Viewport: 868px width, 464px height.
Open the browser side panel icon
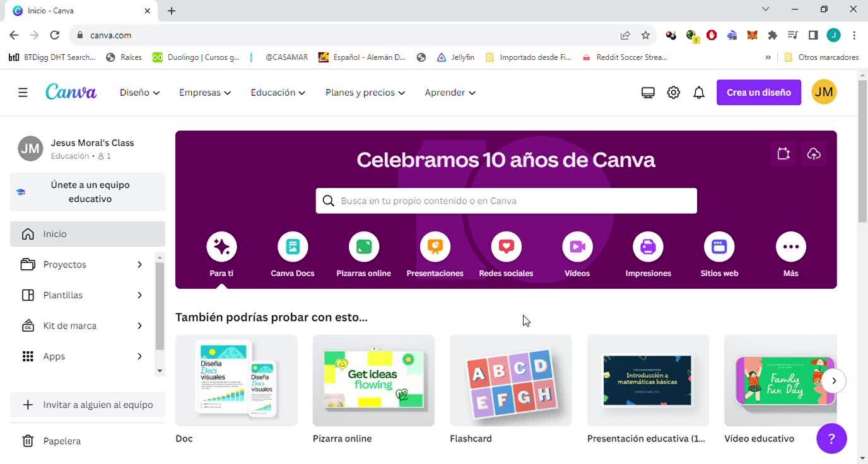click(x=813, y=35)
